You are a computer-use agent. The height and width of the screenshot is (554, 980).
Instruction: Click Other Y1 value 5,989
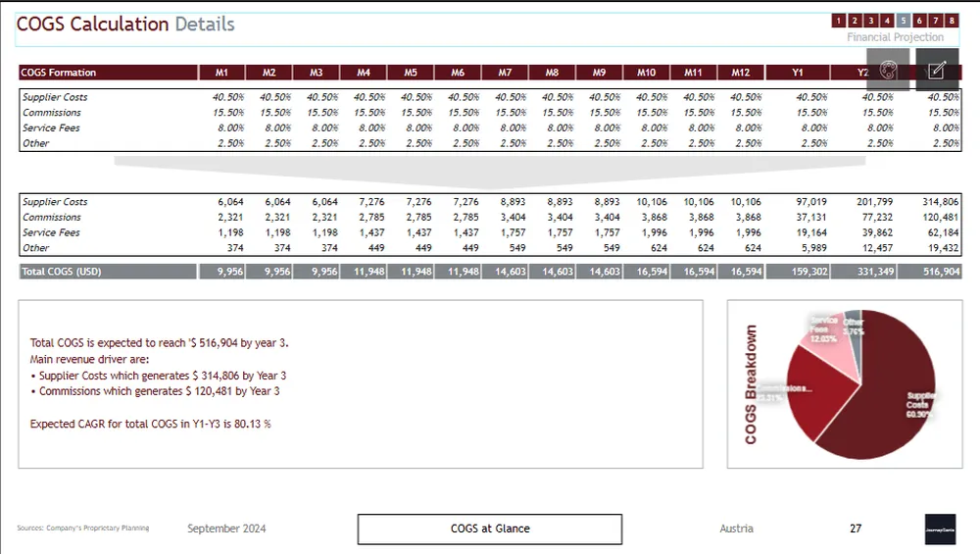tap(814, 248)
